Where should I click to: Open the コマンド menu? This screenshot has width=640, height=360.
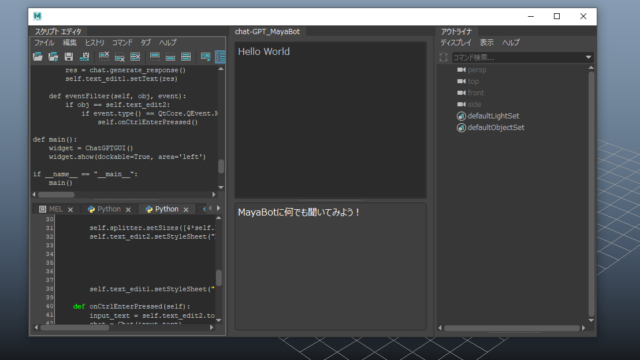click(x=122, y=42)
